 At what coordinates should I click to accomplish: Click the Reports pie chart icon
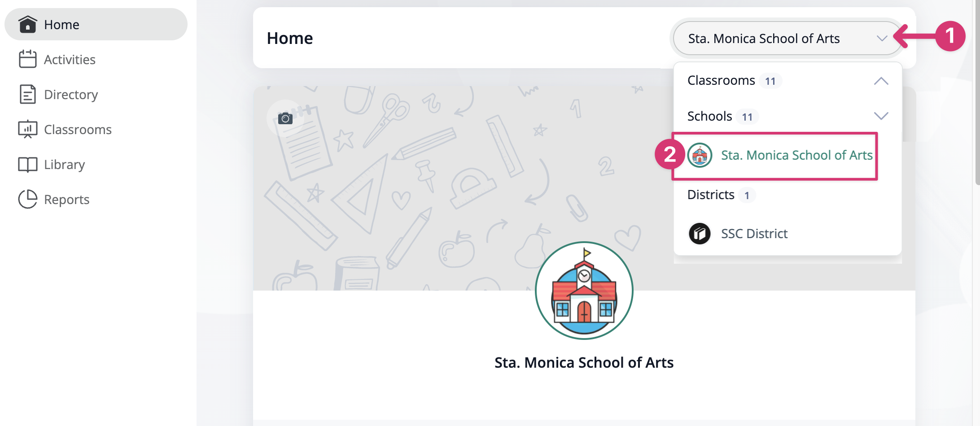(x=28, y=200)
